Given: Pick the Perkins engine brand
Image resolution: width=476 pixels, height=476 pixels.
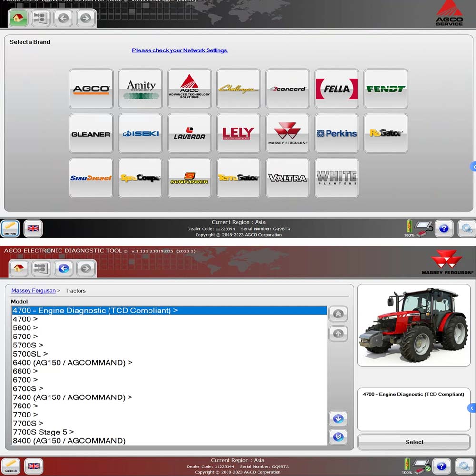Looking at the screenshot, I should pos(337,133).
